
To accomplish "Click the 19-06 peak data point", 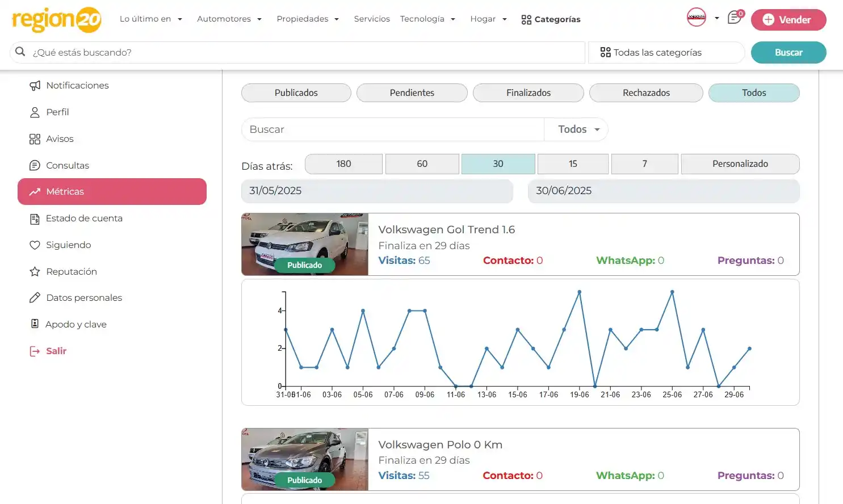I will point(579,292).
